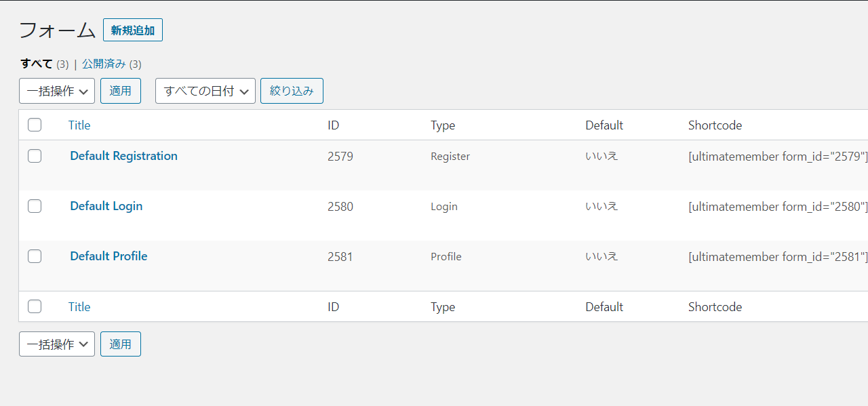Open the bottom 一括操作 bulk actions dropdown
The image size is (868, 406).
[x=57, y=344]
